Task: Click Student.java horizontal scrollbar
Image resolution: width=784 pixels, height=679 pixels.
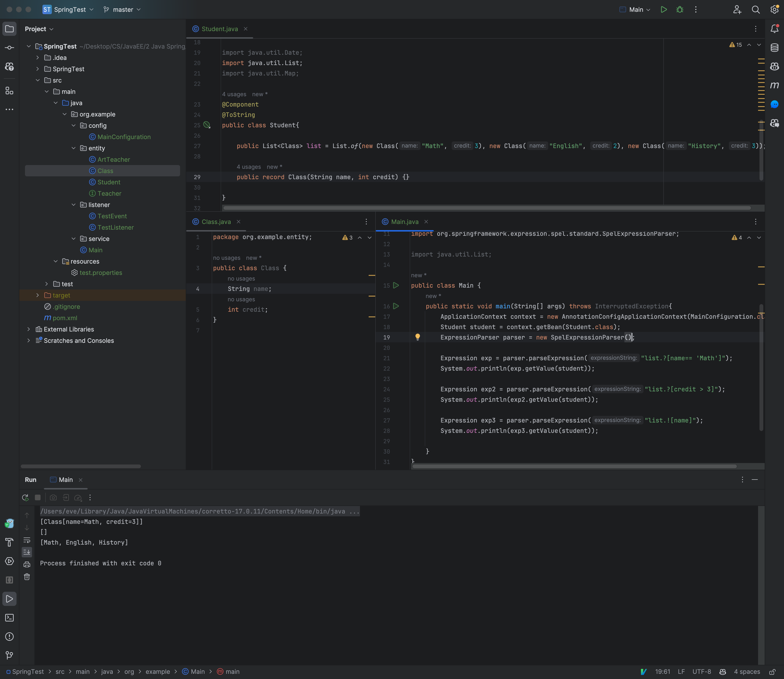Action: [487, 208]
